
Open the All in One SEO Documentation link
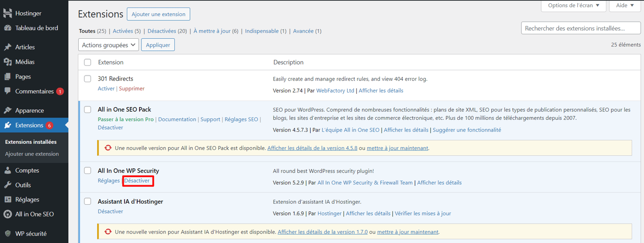pos(177,119)
